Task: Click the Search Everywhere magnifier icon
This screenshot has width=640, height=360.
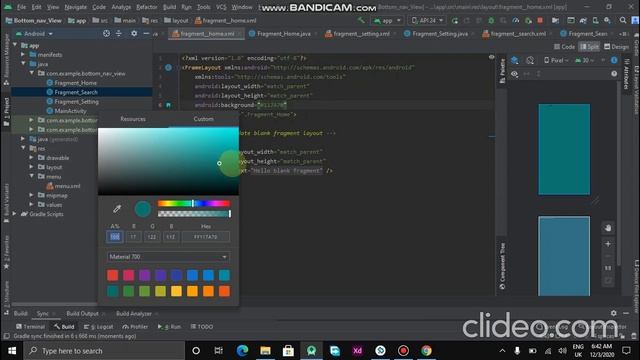Action: [623, 20]
